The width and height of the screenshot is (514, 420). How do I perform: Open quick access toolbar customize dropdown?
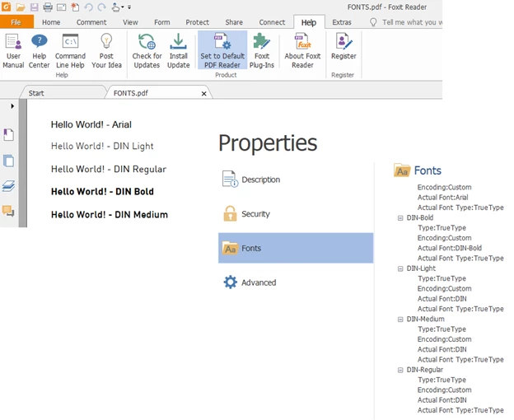click(x=129, y=7)
